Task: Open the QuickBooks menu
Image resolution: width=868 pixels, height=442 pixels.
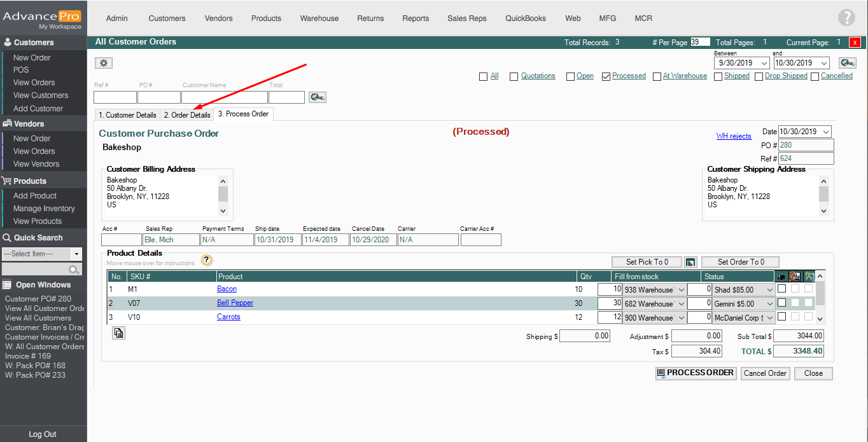Action: click(x=526, y=18)
